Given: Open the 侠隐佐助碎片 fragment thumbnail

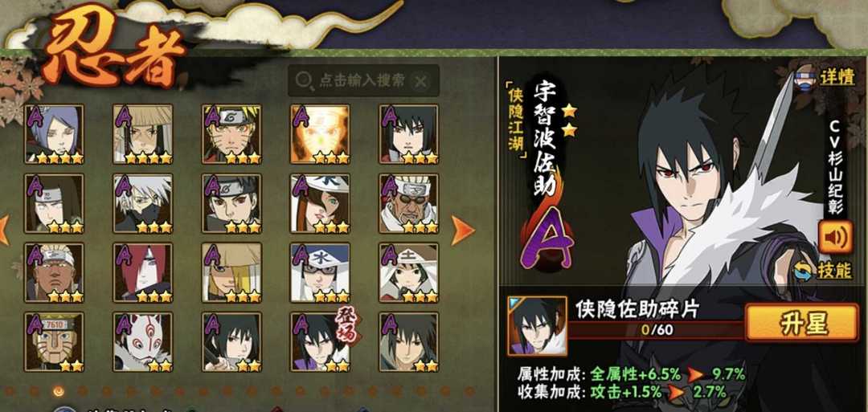Looking at the screenshot, I should click(538, 326).
